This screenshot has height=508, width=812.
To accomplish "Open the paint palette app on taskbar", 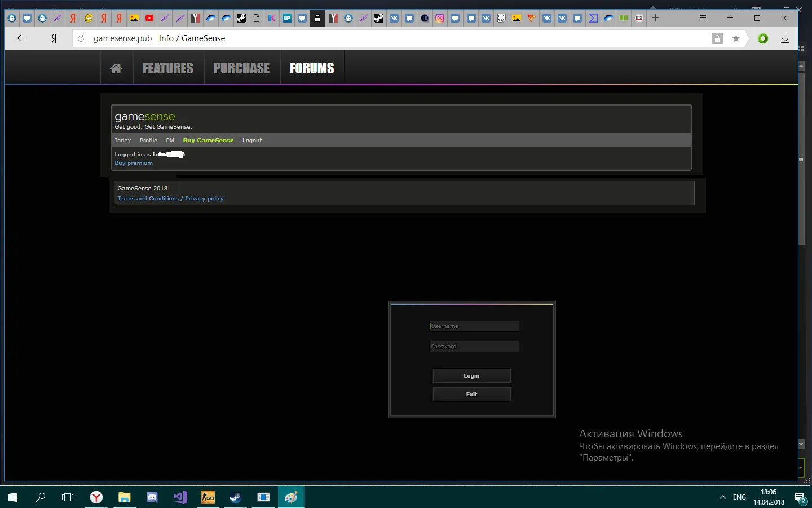I will pos(291,497).
